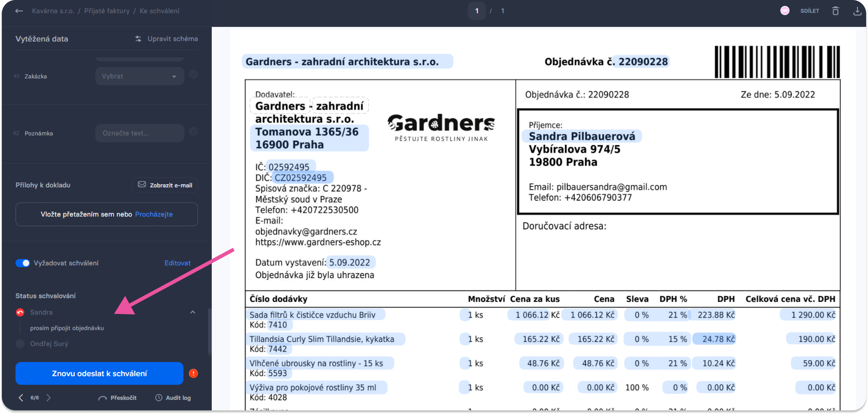Click the Poznámka text input
This screenshot has height=414, width=868.
click(140, 133)
